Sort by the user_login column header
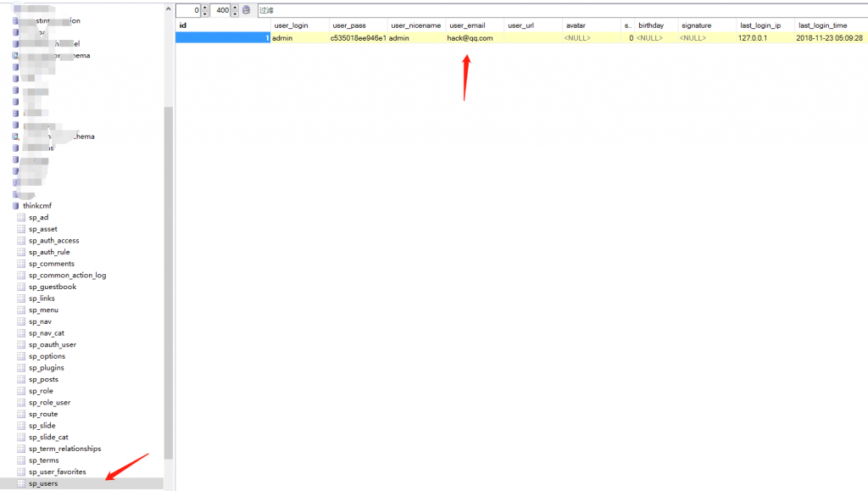The image size is (868, 491). pos(291,25)
